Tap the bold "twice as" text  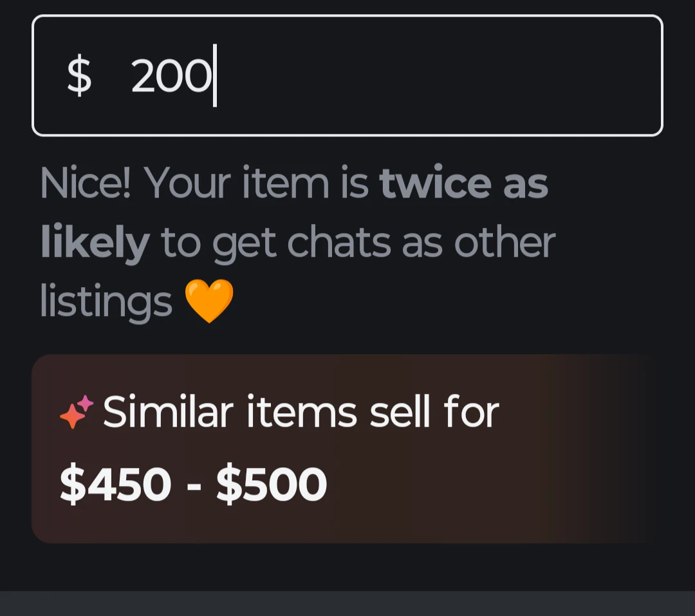463,183
